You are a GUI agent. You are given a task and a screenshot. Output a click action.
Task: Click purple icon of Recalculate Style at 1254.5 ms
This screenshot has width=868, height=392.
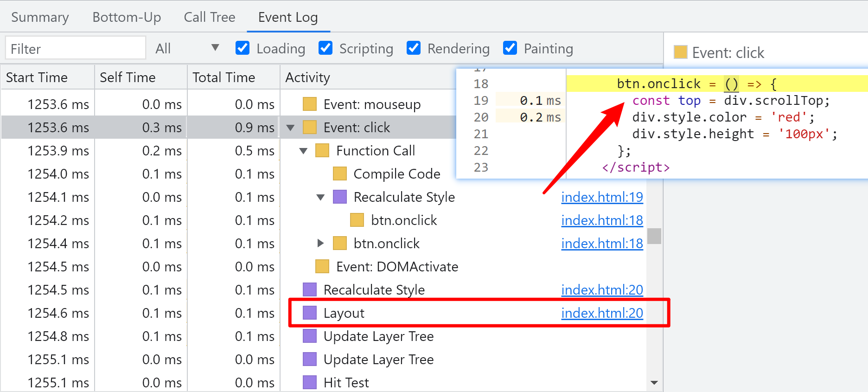(x=310, y=289)
